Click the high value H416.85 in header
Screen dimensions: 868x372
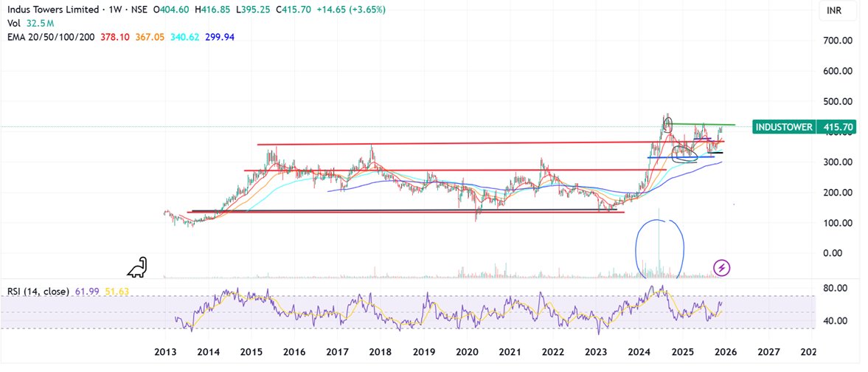(213, 10)
